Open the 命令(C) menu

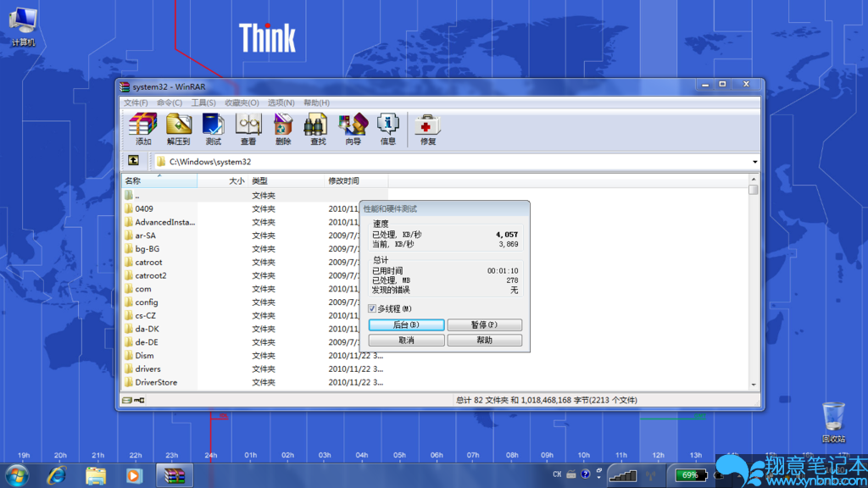tap(170, 103)
